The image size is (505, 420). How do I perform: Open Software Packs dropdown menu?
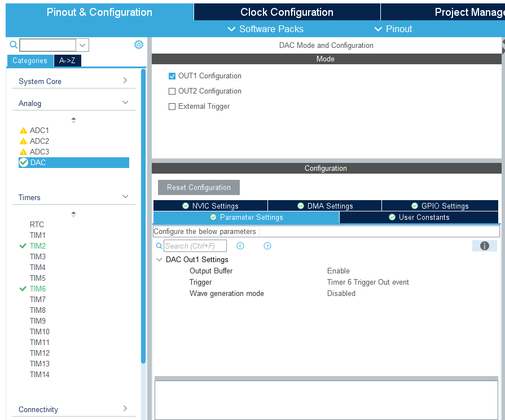[x=266, y=29]
